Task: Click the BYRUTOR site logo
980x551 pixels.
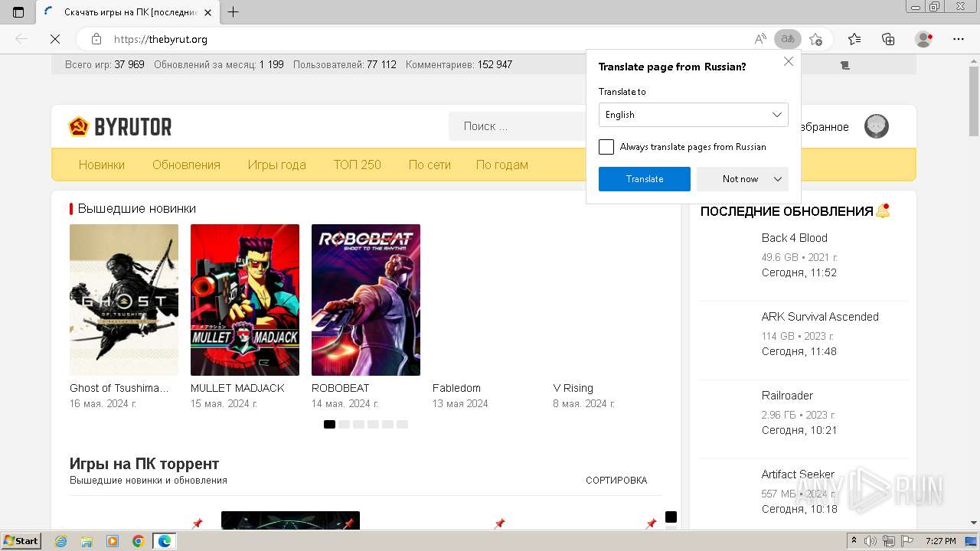Action: click(x=120, y=127)
